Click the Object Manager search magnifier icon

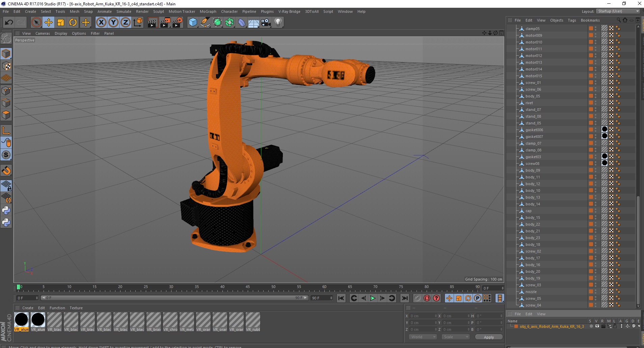click(x=619, y=20)
